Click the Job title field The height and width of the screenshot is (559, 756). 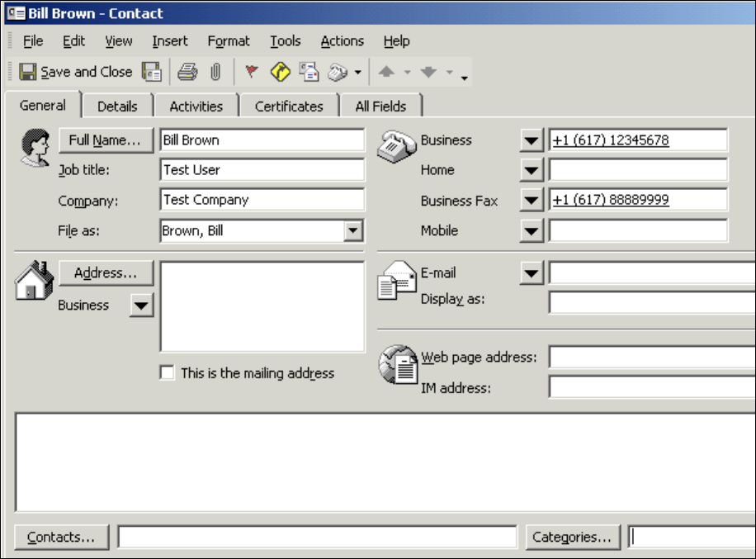262,170
